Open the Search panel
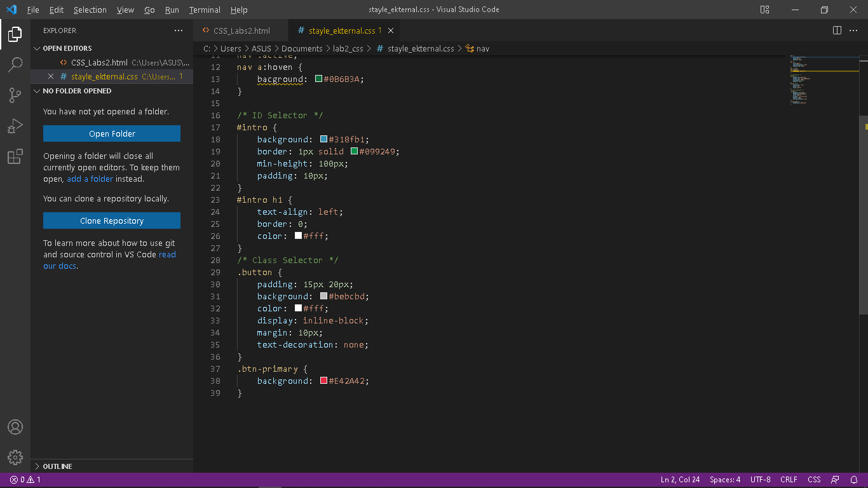Screen dimensions: 868x488 point(15,64)
